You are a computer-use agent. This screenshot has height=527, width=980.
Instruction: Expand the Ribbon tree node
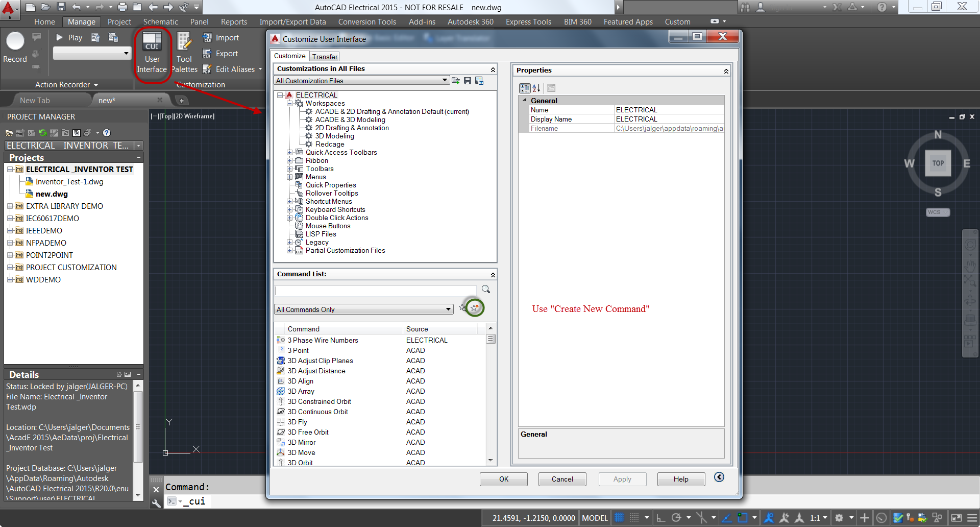click(289, 160)
